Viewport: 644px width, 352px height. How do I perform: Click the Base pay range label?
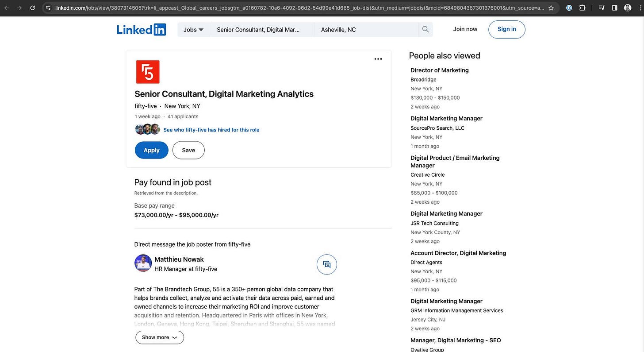click(154, 206)
